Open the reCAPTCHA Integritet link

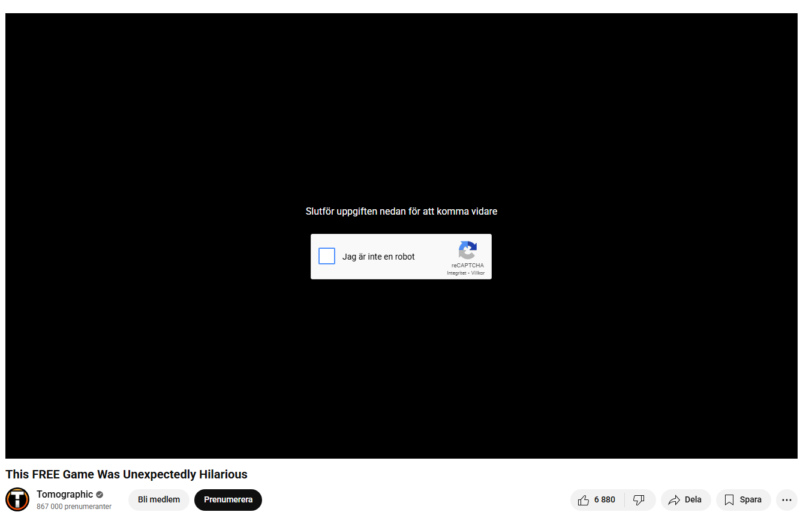click(x=456, y=273)
